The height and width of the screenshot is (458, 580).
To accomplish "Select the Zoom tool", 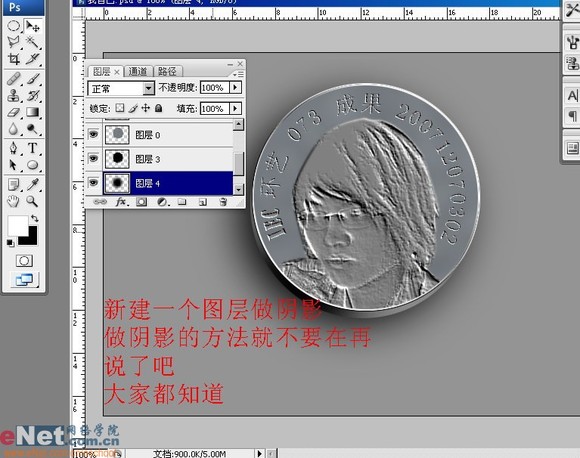I will pos(33,201).
